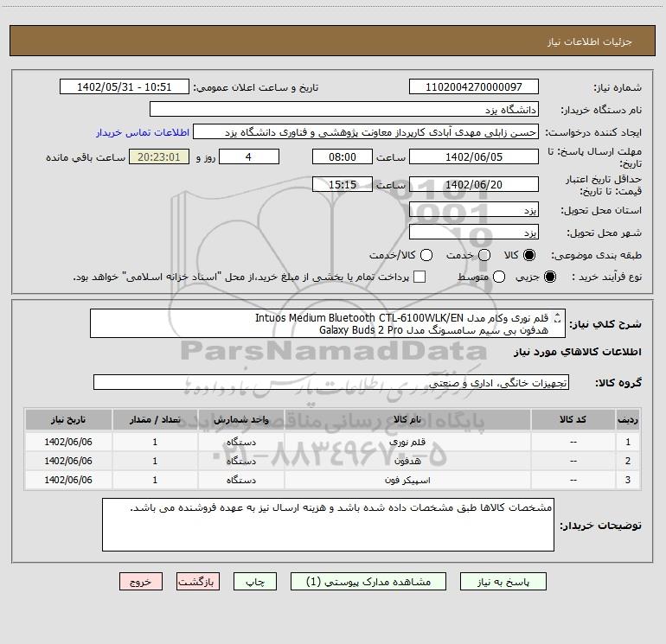
Task: Select قلم نوری item name cell
Action: tap(407, 442)
